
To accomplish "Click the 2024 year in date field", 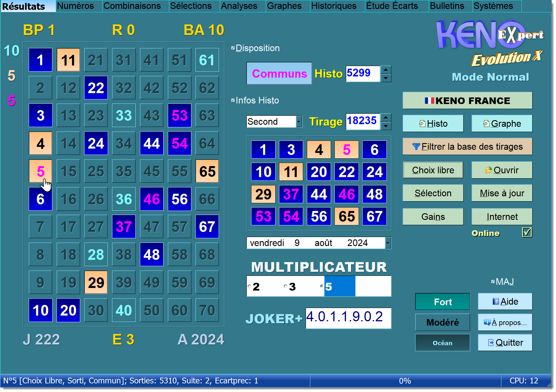I will pos(357,243).
